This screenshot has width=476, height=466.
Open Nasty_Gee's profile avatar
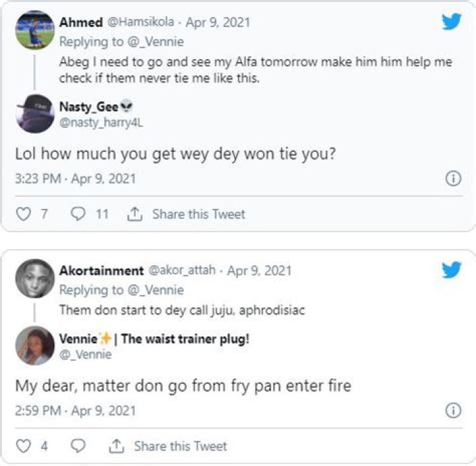(34, 113)
